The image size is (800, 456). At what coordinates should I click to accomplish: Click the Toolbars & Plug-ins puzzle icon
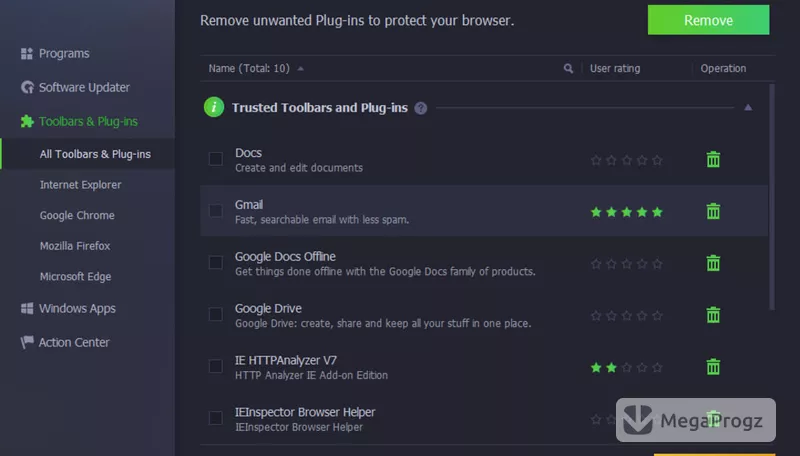point(27,121)
